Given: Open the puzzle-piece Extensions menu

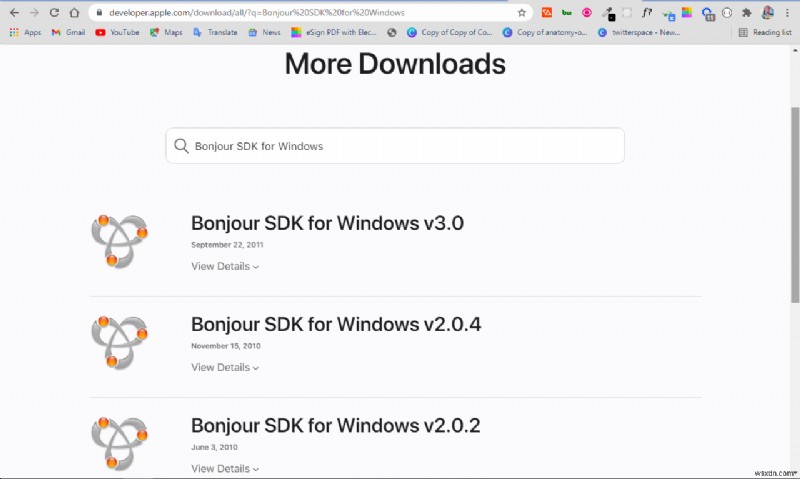Looking at the screenshot, I should (747, 13).
